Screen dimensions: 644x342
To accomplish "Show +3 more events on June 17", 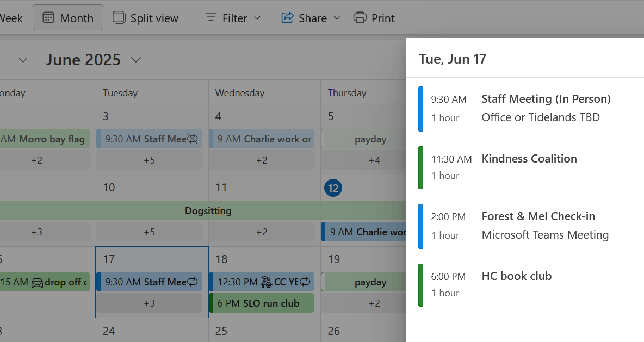I will click(150, 303).
